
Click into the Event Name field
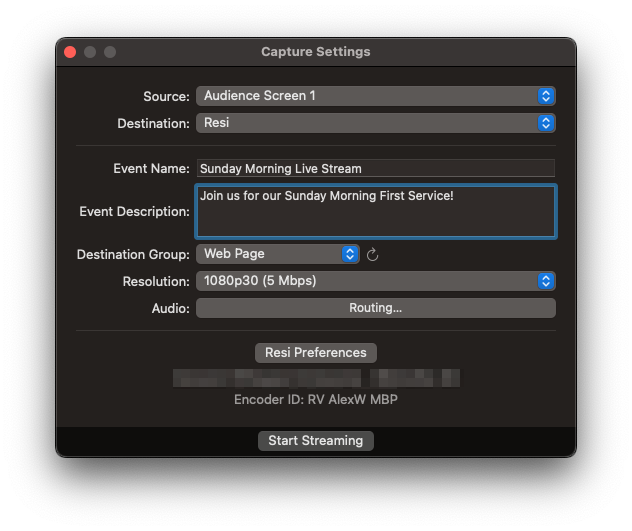(376, 168)
